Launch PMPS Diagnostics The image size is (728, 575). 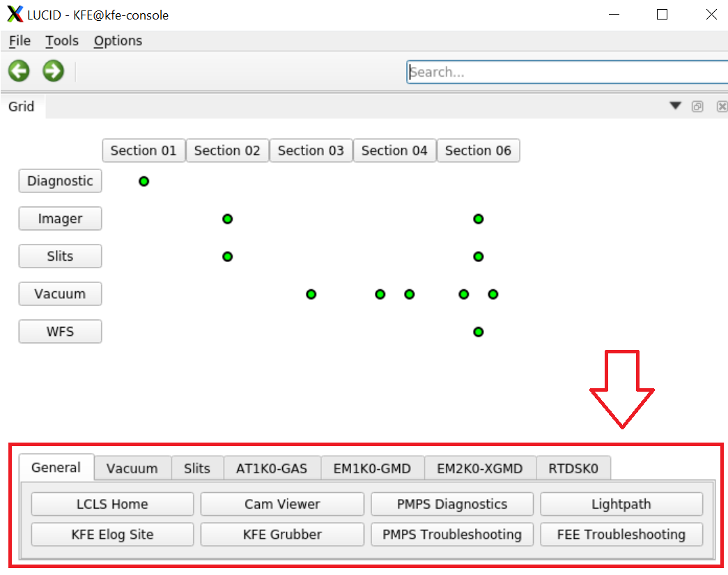point(451,504)
